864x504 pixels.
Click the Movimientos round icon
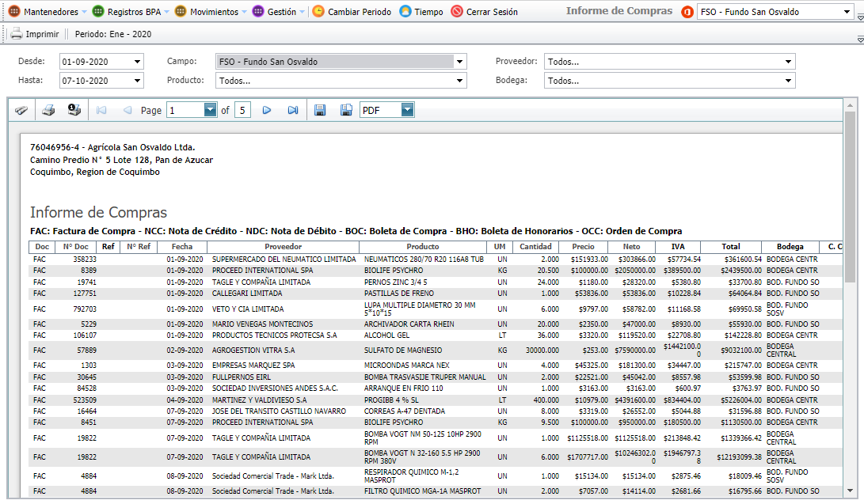click(x=181, y=12)
